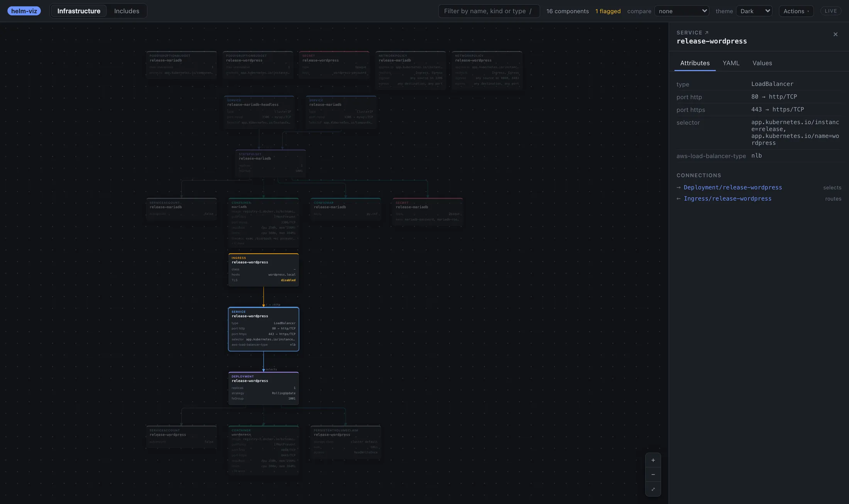Select the Secret release-mariadb node
Screen dimensions: 849x504
pos(428,212)
